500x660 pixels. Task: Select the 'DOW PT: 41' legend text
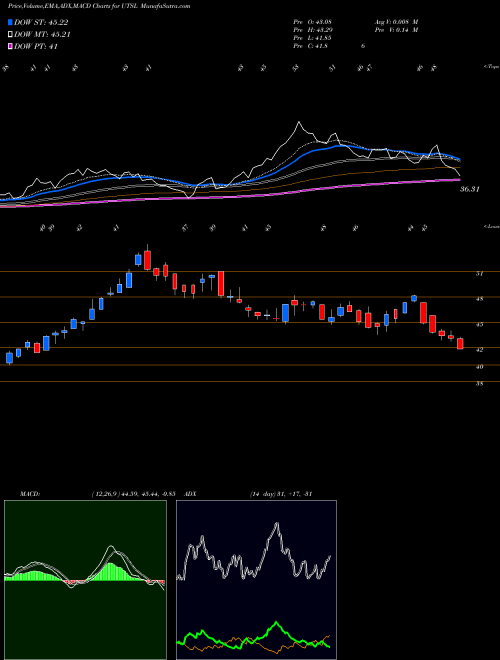click(36, 46)
